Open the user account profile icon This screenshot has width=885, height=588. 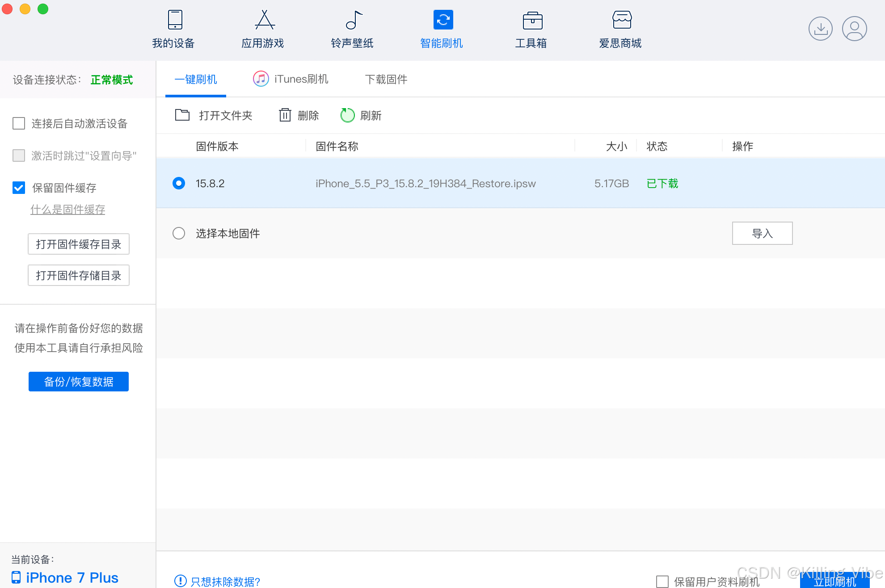click(854, 29)
